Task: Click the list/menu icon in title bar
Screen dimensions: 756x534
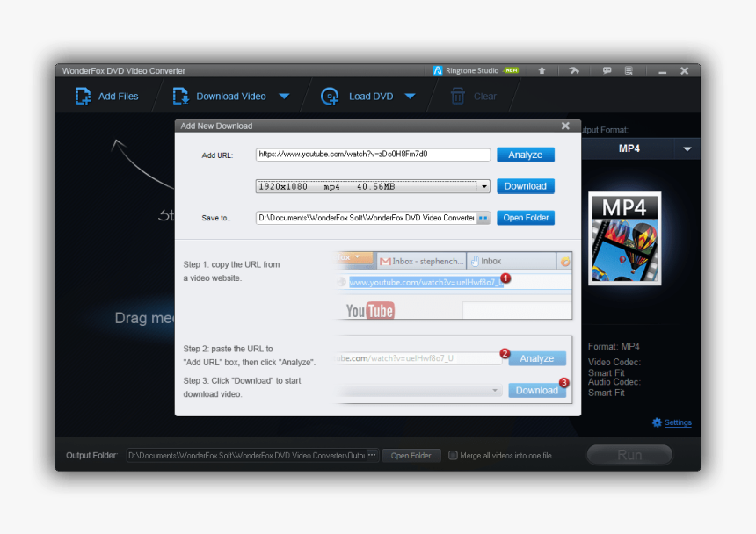Action: point(629,71)
